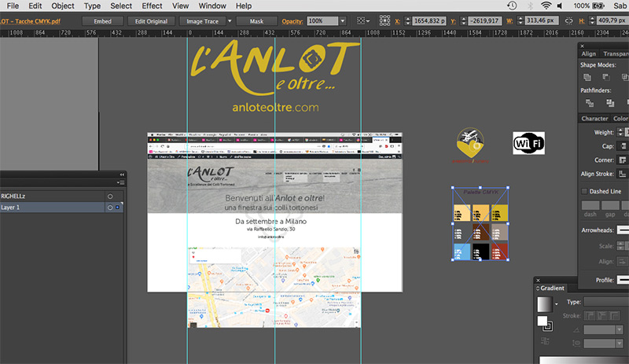Open the Arrowheads start dropdown
This screenshot has height=364, width=629.
click(x=623, y=230)
